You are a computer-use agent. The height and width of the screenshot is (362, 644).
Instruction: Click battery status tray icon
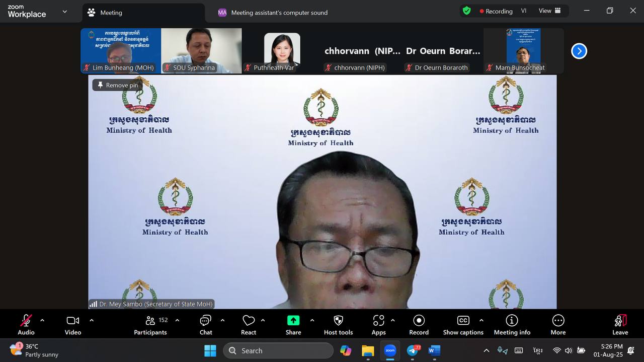point(581,350)
